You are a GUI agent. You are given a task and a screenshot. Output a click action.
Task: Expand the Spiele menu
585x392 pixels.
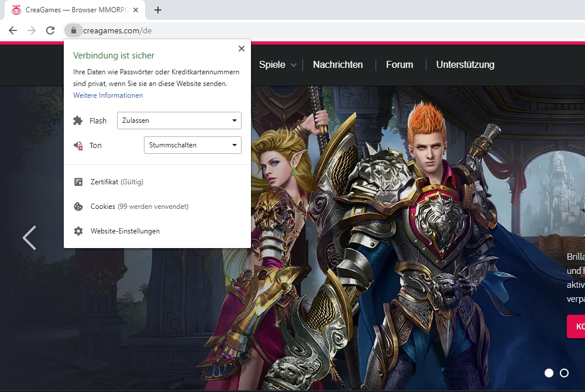pyautogui.click(x=277, y=65)
